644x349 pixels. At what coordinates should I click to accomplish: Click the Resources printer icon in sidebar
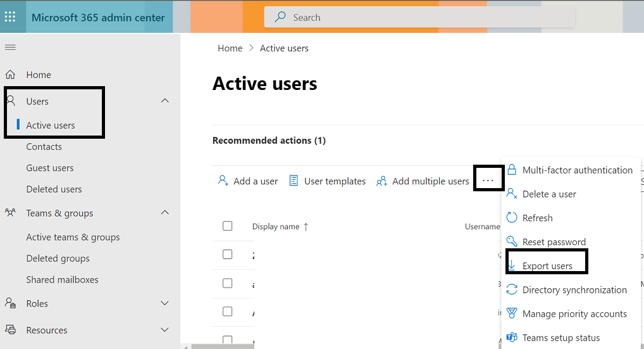10,329
